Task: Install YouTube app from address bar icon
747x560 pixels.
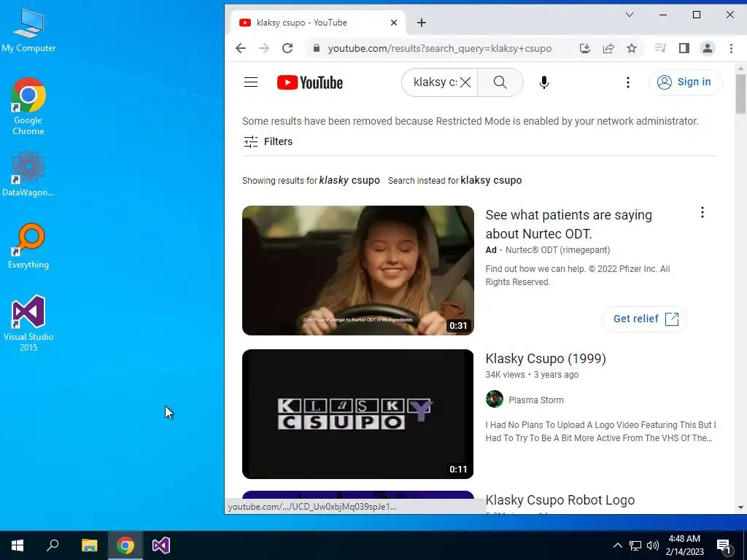Action: point(585,48)
